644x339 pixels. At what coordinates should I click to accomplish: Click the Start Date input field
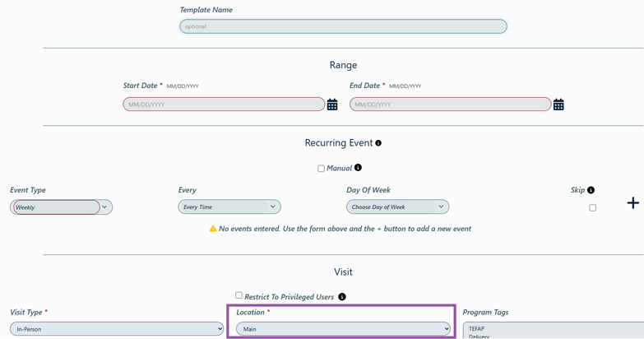pyautogui.click(x=224, y=104)
